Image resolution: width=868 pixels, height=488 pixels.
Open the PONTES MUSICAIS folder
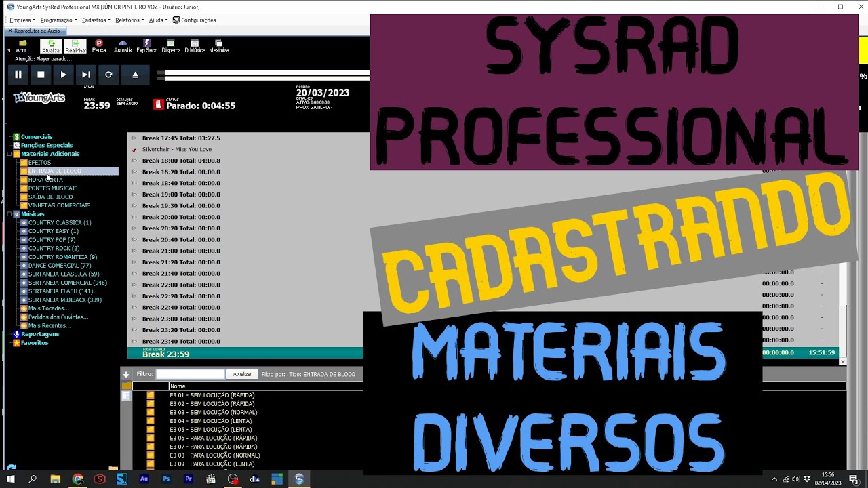pos(53,188)
